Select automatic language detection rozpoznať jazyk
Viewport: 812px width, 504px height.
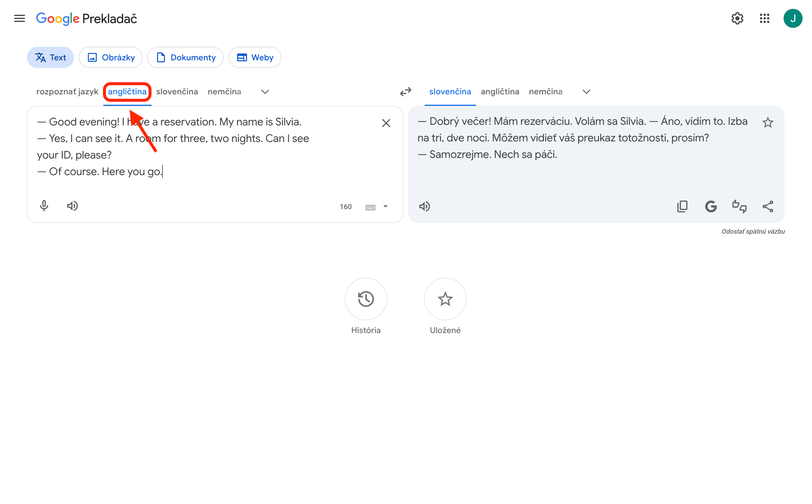(67, 92)
